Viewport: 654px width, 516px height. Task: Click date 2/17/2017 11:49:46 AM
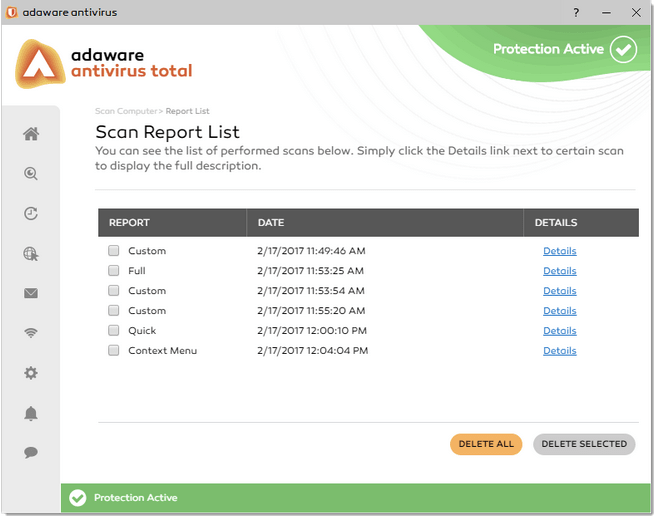click(311, 251)
